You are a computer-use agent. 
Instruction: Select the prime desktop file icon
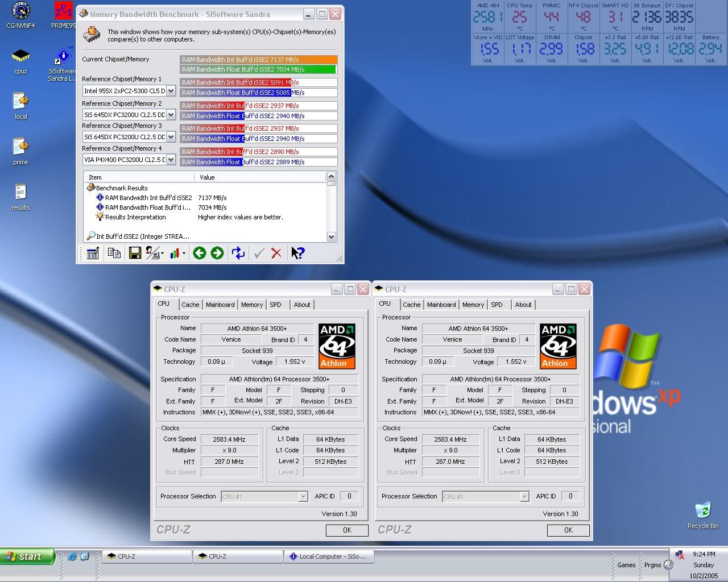[21, 152]
